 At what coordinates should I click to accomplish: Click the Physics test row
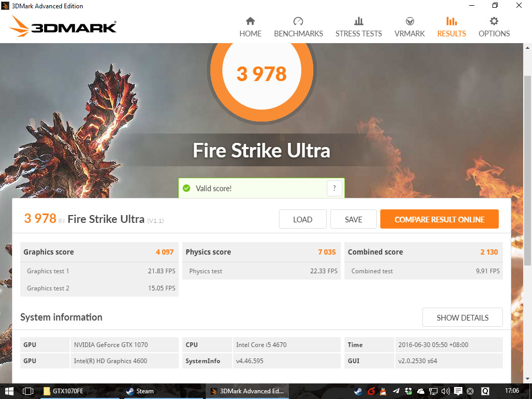coord(262,271)
